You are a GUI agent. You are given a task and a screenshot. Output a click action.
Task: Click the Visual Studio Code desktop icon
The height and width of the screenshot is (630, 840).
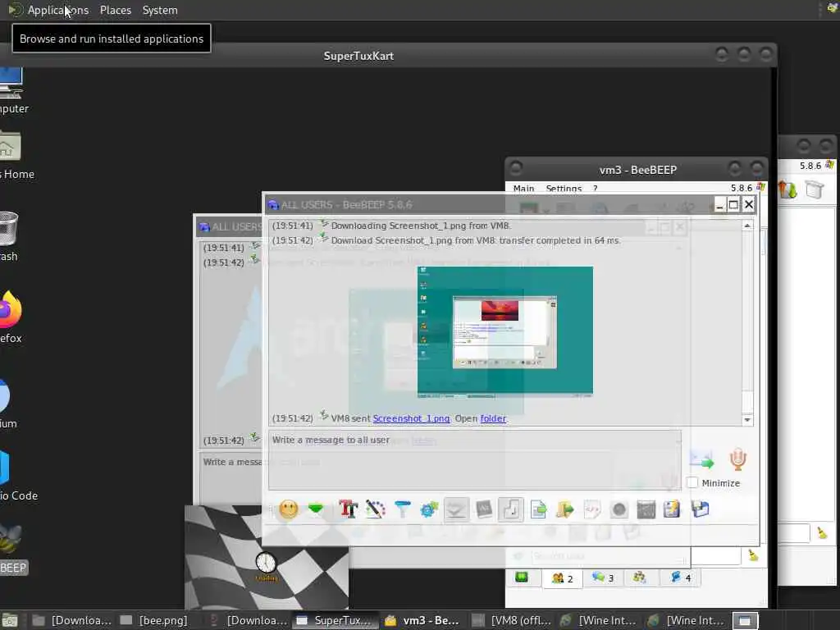point(19,474)
